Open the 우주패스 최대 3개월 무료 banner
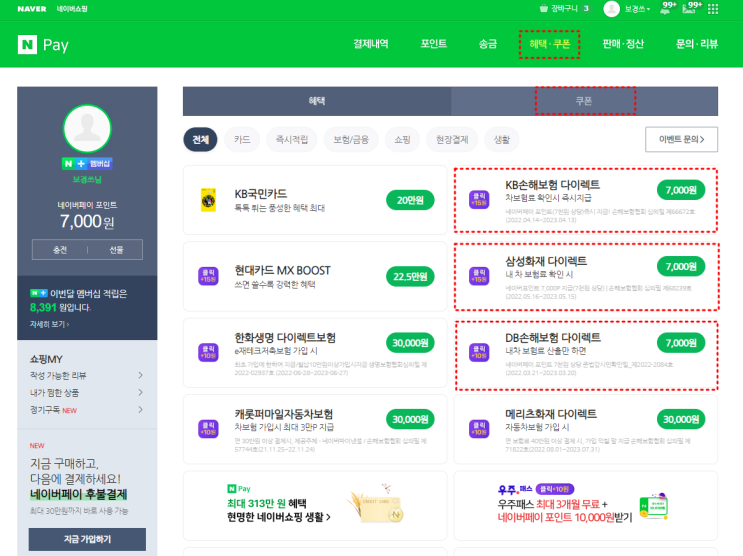 (586, 505)
